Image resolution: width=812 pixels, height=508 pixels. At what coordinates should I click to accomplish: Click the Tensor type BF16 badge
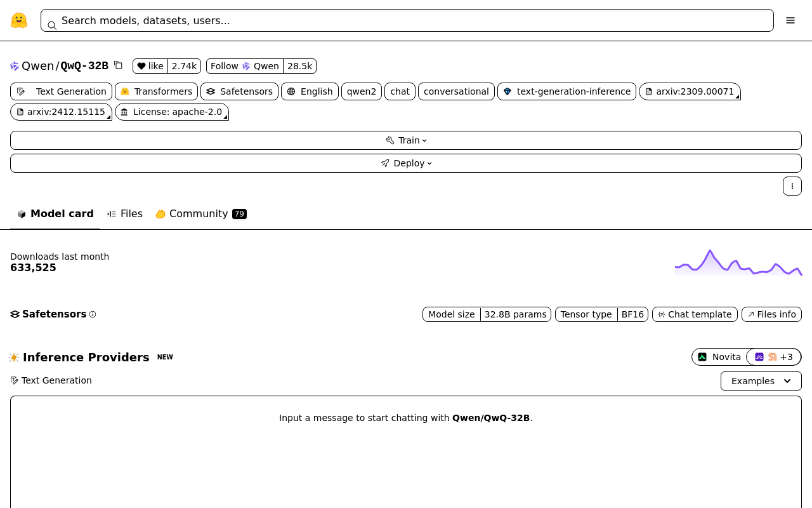click(x=601, y=314)
